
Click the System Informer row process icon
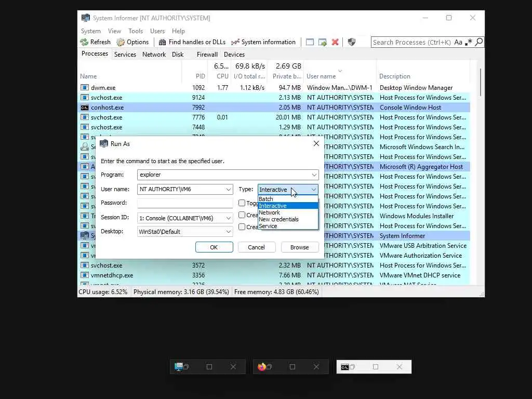pyautogui.click(x=85, y=235)
